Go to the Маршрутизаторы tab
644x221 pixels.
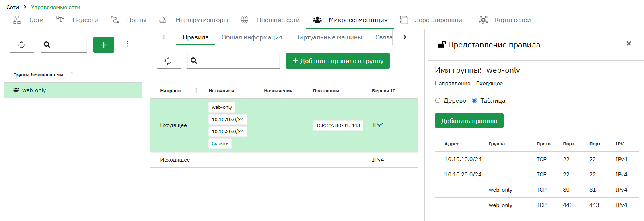(x=193, y=20)
